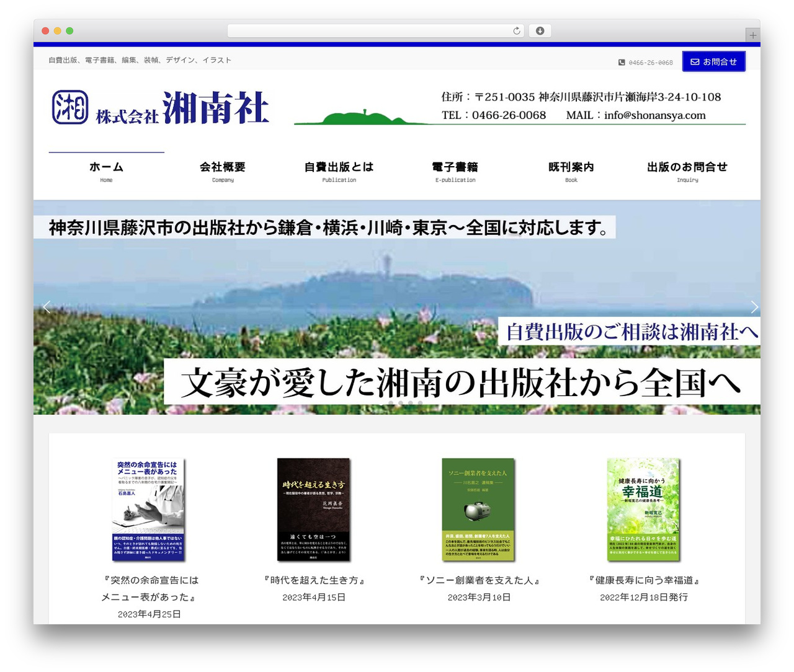Open the『時代を超えた生き方』title link
Screen dimensions: 794x672
[x=314, y=580]
